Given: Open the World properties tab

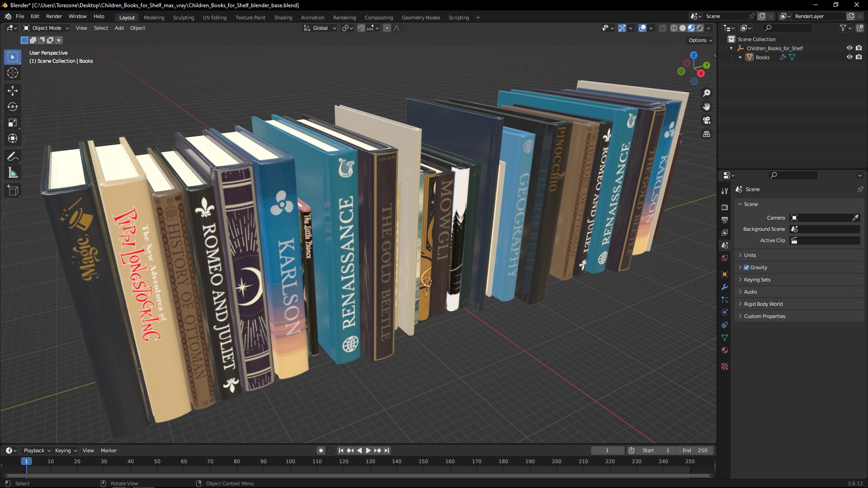Looking at the screenshot, I should (x=725, y=258).
